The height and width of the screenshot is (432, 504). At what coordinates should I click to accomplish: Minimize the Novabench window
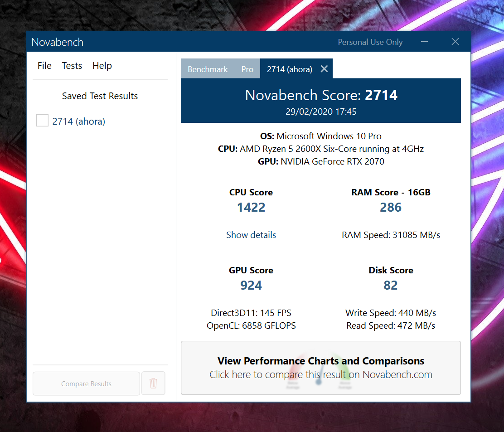(x=425, y=41)
